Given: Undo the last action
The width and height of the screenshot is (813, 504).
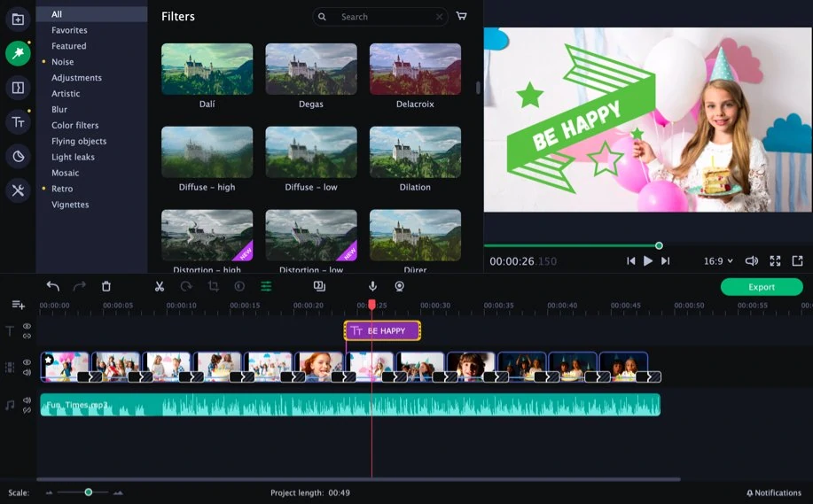Looking at the screenshot, I should 53,286.
